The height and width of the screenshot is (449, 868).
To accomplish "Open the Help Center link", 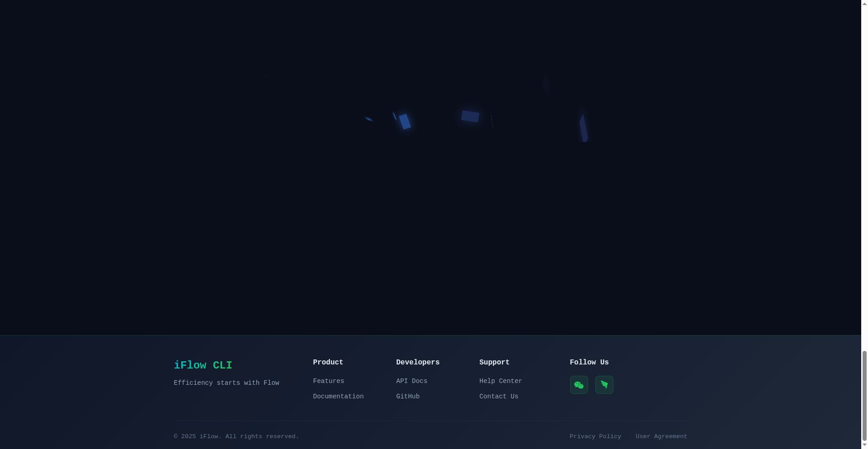I will pos(500,381).
